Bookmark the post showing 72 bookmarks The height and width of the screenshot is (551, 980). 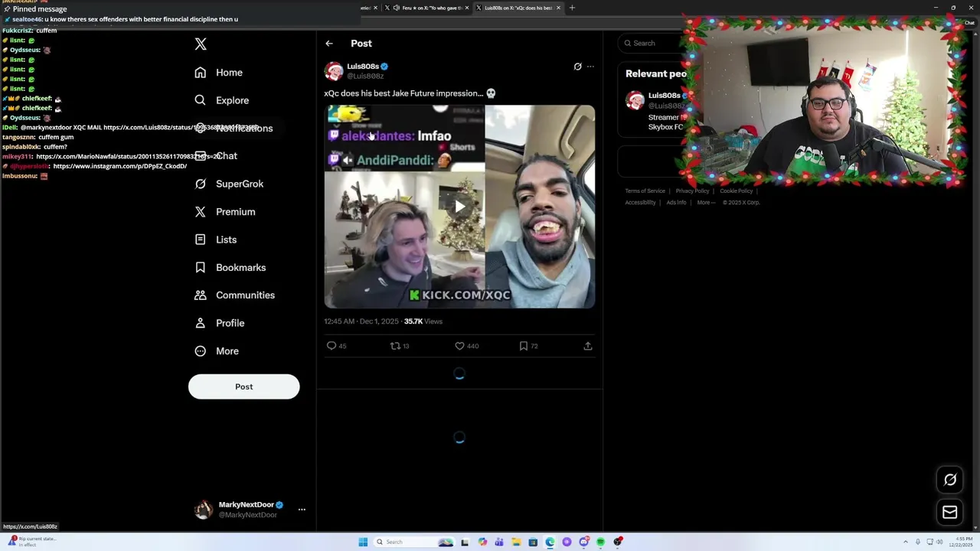click(524, 346)
